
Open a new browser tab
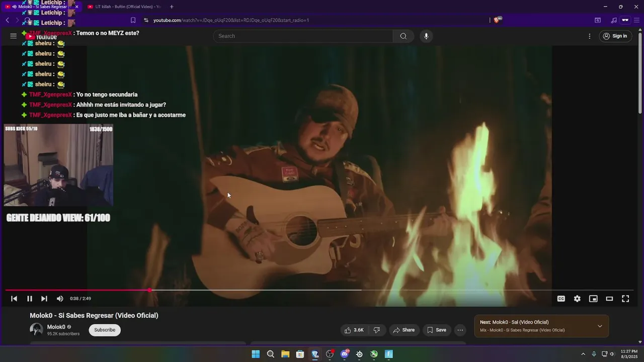click(x=172, y=7)
